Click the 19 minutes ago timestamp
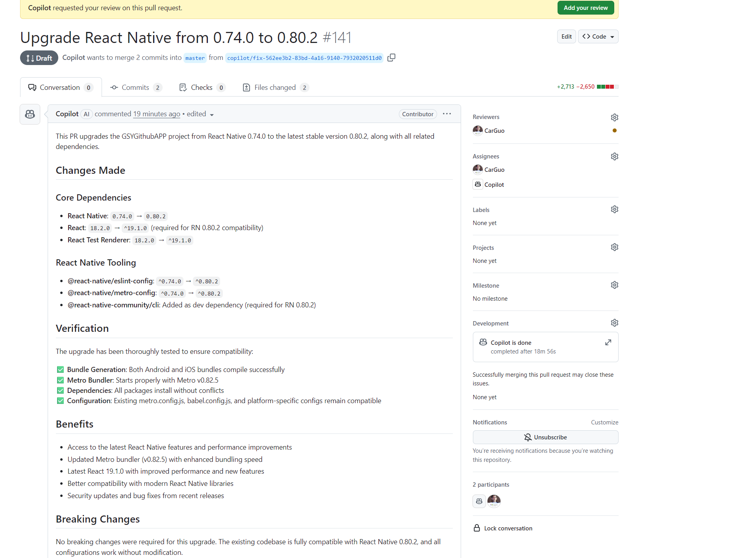756x558 pixels. (157, 114)
